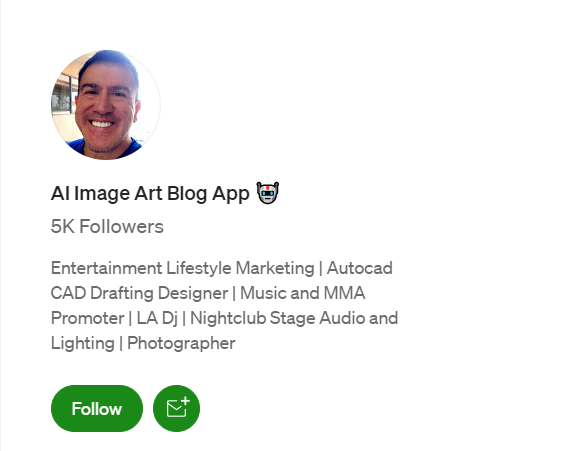The width and height of the screenshot is (567, 451).
Task: Select the smiling man's avatar image
Action: tap(106, 105)
